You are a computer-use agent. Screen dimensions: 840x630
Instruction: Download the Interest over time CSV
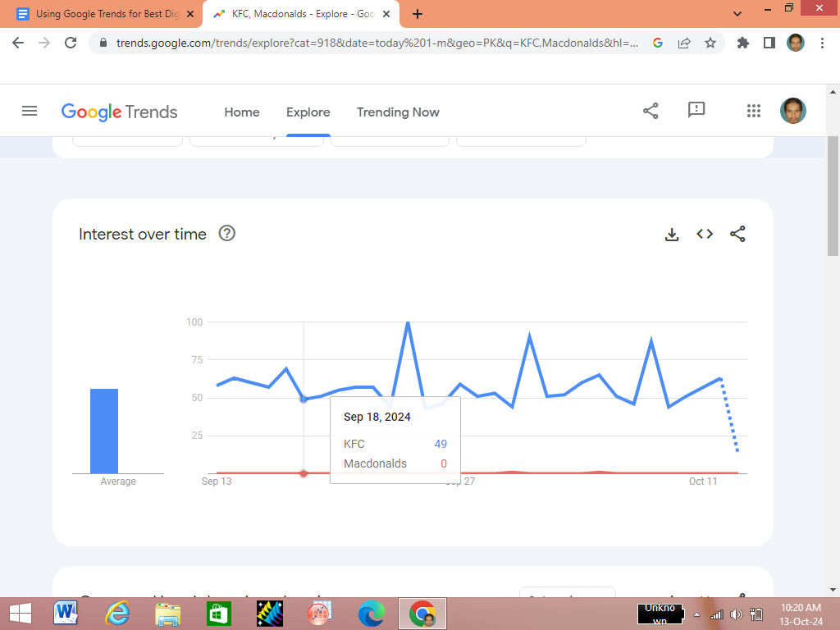pos(672,234)
